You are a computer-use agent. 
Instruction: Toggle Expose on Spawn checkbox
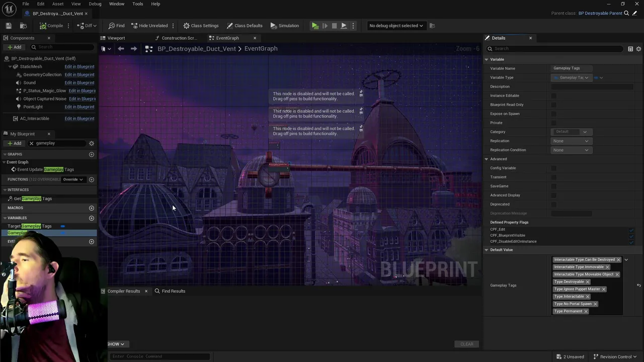coord(554,114)
